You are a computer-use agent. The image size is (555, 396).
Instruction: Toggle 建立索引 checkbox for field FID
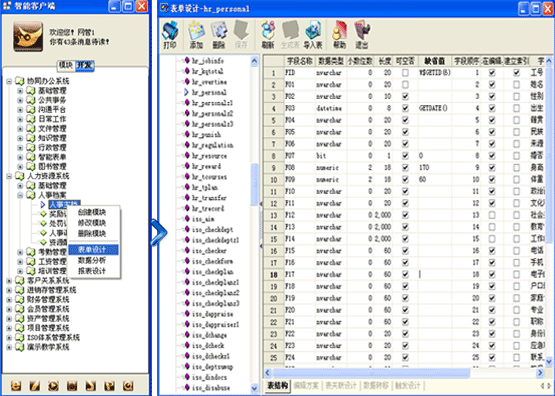(516, 73)
